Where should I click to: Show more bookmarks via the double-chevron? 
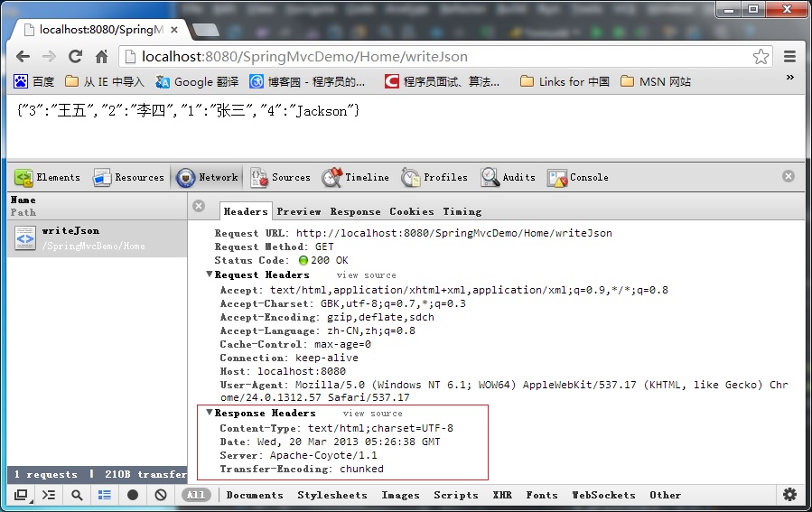point(790,77)
